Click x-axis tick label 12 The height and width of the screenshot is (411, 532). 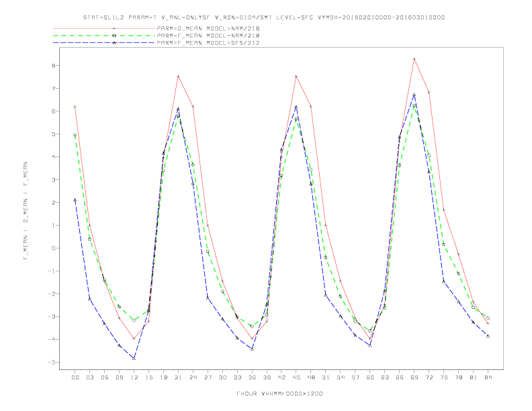point(134,377)
